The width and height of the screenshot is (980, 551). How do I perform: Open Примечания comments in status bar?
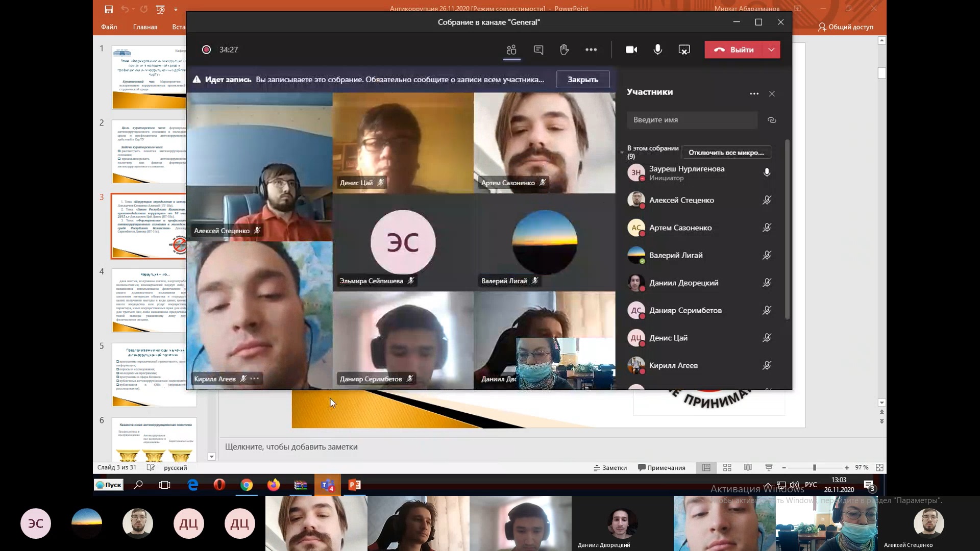tap(661, 468)
